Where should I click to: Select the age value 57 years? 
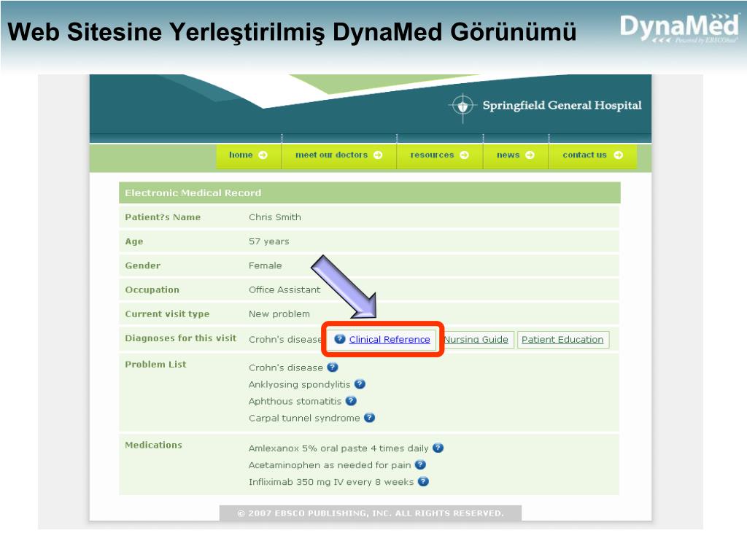pos(268,241)
